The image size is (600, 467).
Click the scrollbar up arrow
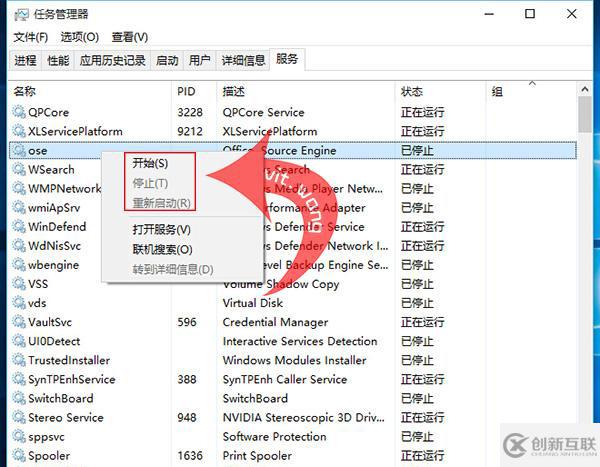(585, 89)
